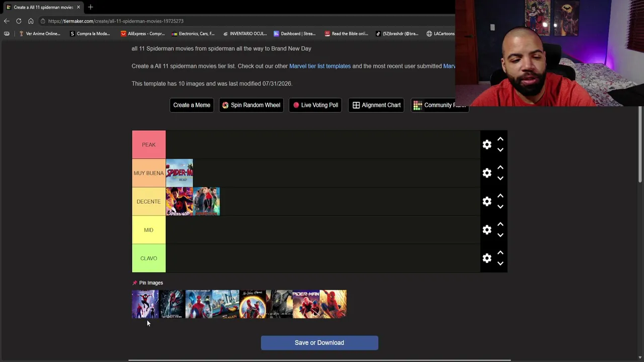
Task: Move the MUY BUENA row up
Action: pyautogui.click(x=500, y=167)
